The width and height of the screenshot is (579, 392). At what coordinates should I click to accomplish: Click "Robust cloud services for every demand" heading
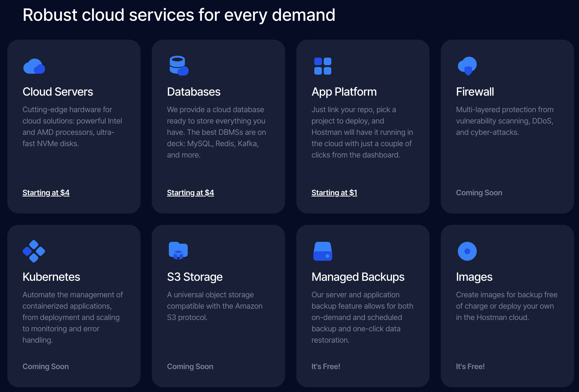pos(179,15)
